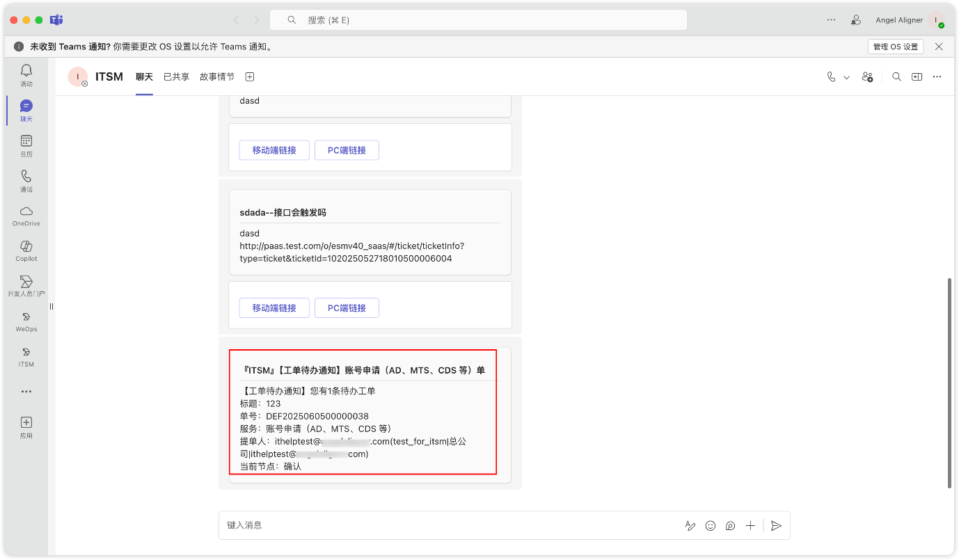Viewport: 959px width, 560px height.
Task: Click the 键入消息 message input field
Action: click(445, 526)
